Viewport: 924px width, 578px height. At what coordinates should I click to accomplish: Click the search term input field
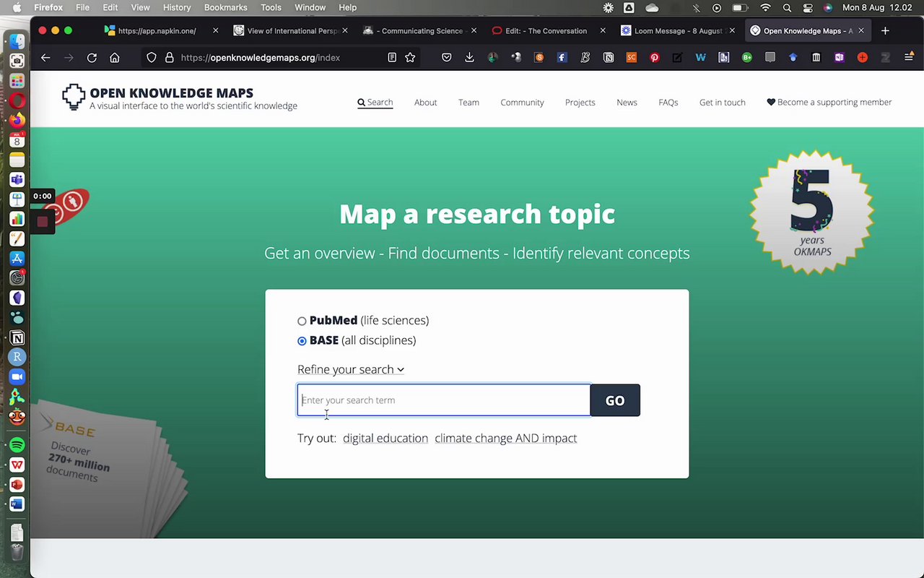(x=444, y=400)
